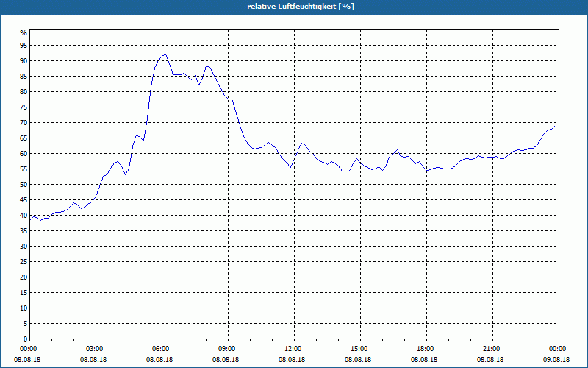Click the y-axis value 90
The image size is (588, 368).
point(24,61)
